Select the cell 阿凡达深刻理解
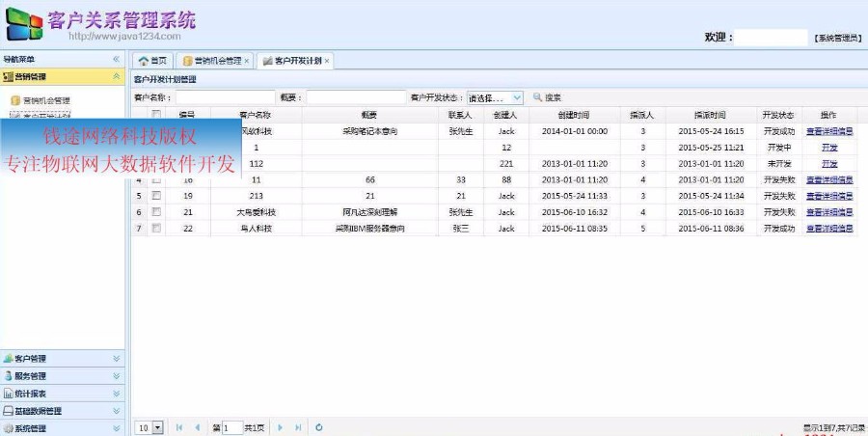Image resolution: width=868 pixels, height=436 pixels. tap(369, 211)
